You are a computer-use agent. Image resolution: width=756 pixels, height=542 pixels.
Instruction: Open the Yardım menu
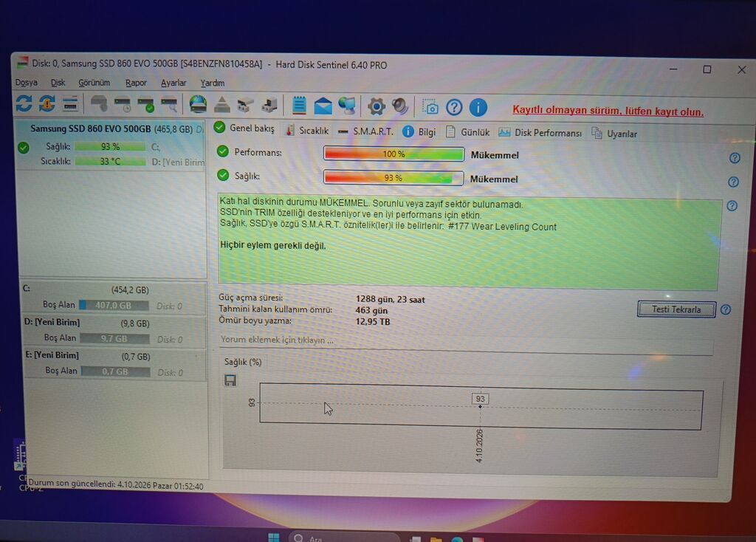click(213, 83)
